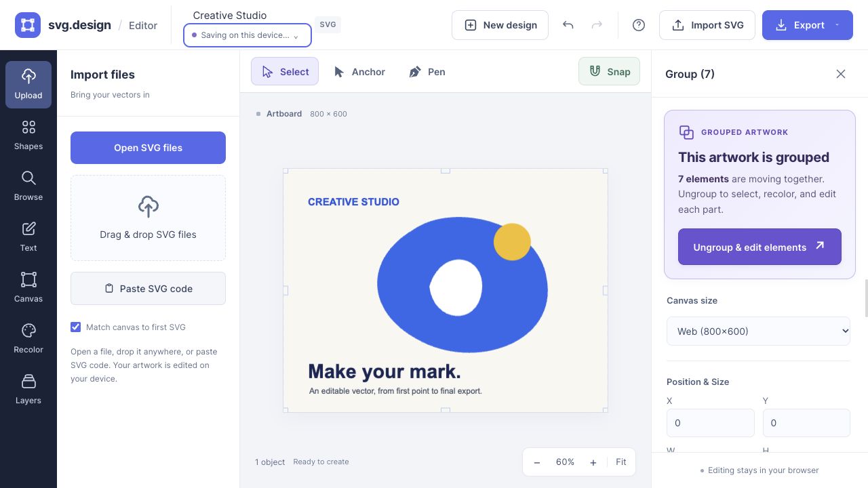The width and height of the screenshot is (868, 488).
Task: Click the CREATIVE STUDIO text on artboard
Action: click(353, 201)
